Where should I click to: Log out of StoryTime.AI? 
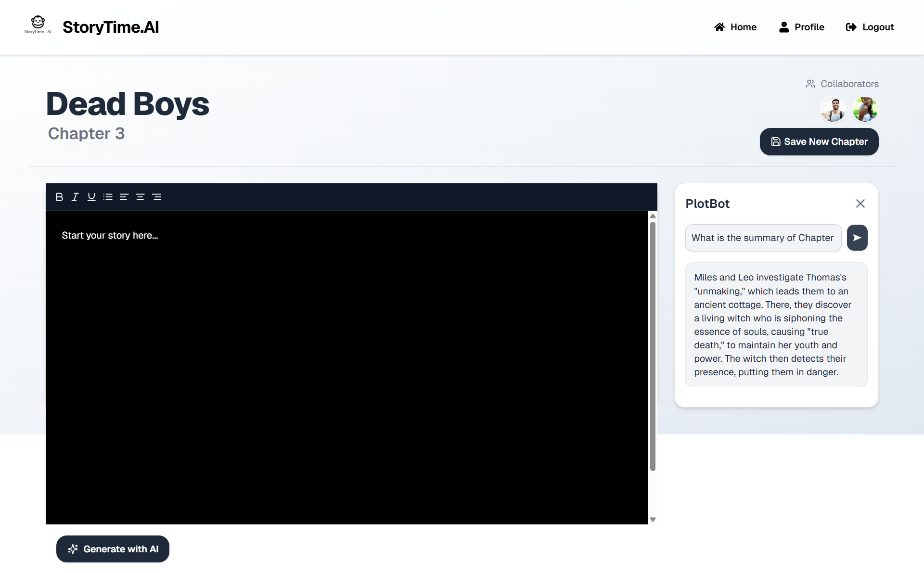pos(870,27)
